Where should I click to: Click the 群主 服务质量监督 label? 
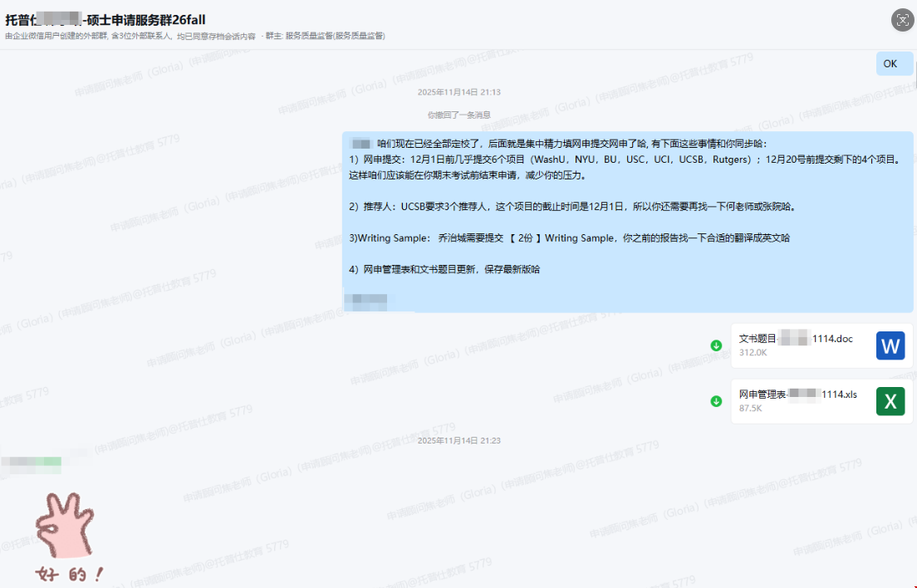[x=325, y=36]
